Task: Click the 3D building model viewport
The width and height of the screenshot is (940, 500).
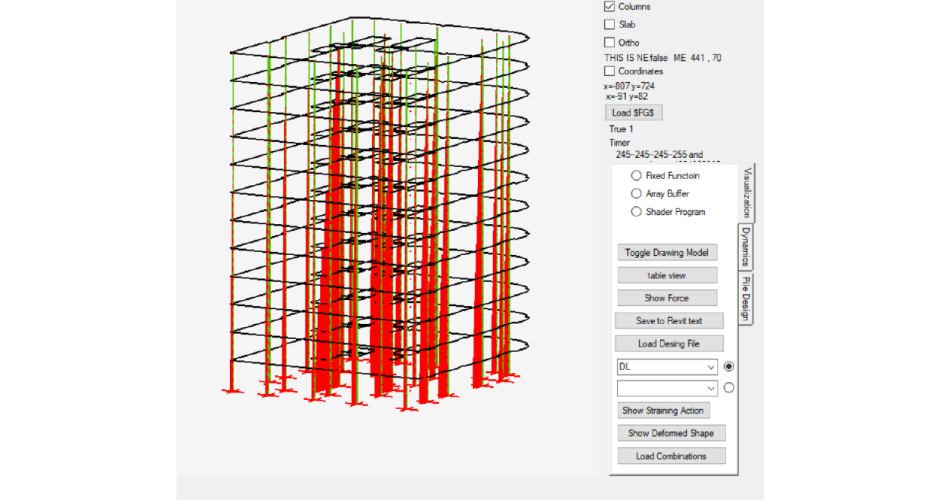Action: pos(387,238)
